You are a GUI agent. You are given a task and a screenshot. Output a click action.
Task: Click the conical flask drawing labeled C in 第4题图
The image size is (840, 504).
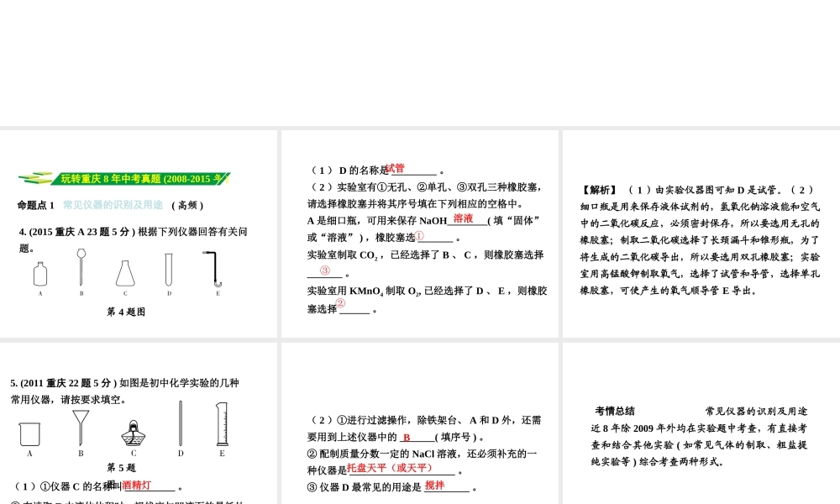tap(125, 273)
